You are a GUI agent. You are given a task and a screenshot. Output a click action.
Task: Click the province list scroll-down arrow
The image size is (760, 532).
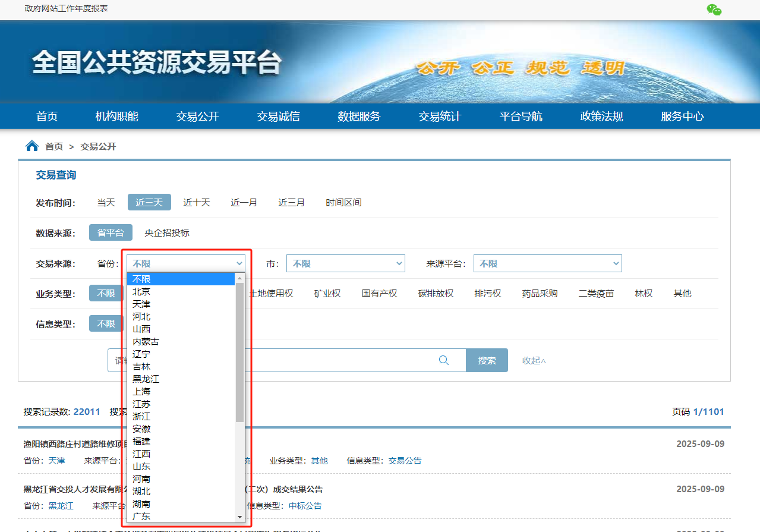[x=240, y=517]
